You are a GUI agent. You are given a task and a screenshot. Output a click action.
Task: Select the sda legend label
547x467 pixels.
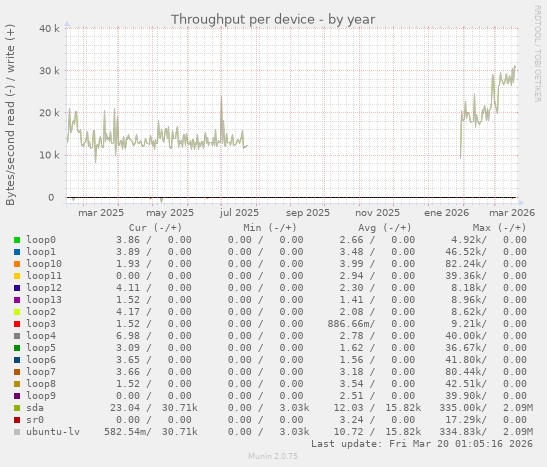click(x=35, y=407)
